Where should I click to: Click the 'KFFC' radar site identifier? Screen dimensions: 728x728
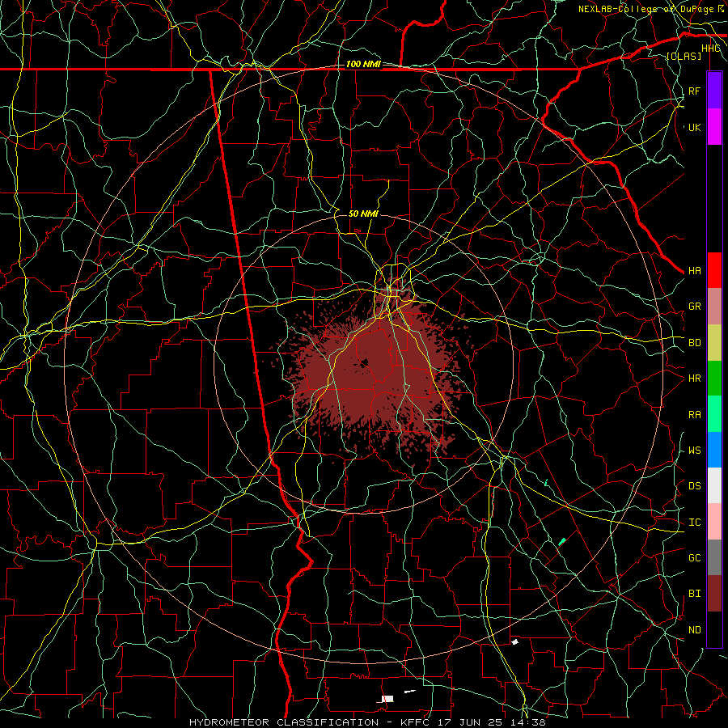(417, 722)
